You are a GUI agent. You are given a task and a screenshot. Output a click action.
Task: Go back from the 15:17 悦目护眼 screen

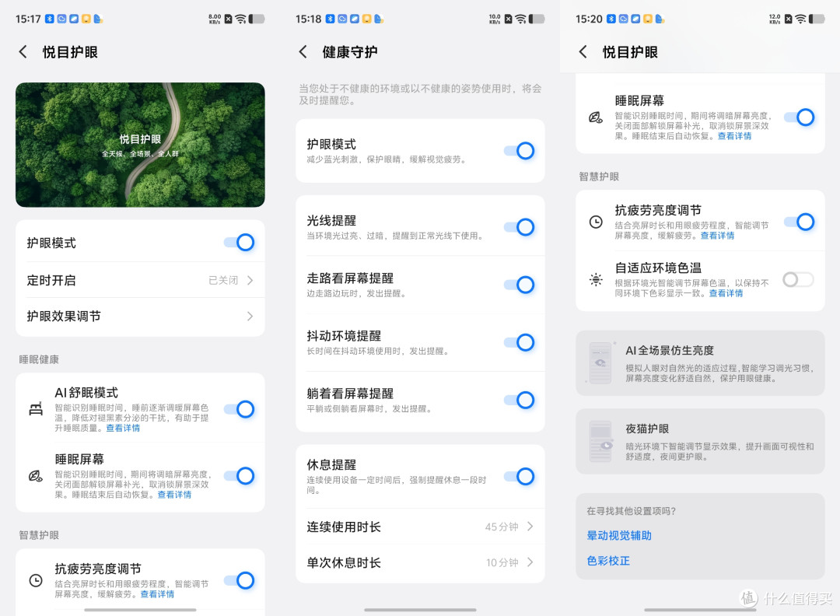[23, 52]
